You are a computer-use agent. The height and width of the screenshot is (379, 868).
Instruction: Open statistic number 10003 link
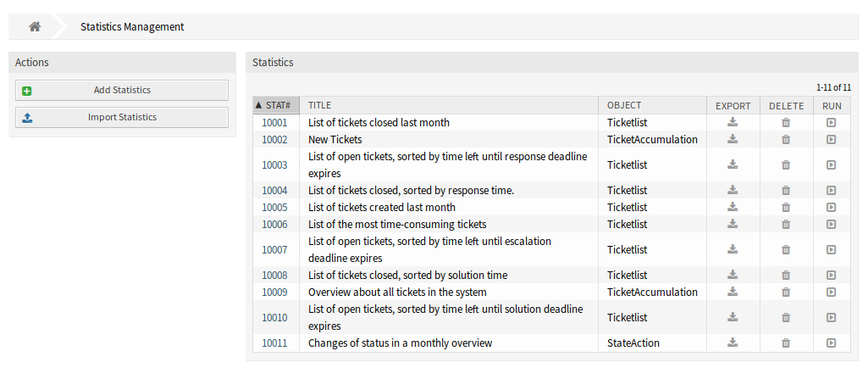tap(274, 164)
